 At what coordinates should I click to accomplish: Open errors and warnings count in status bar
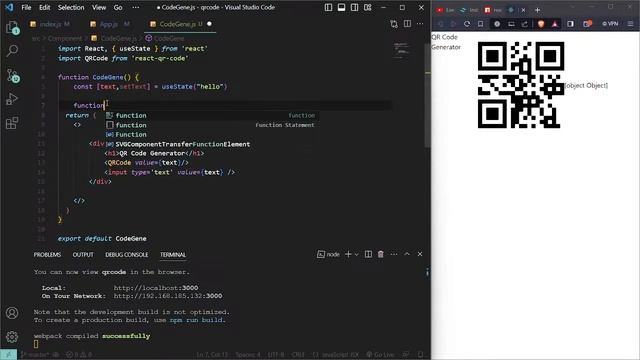(80, 355)
